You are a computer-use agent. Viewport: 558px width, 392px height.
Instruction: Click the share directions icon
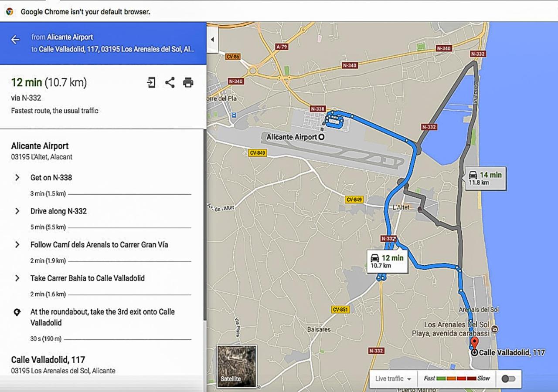tap(170, 82)
